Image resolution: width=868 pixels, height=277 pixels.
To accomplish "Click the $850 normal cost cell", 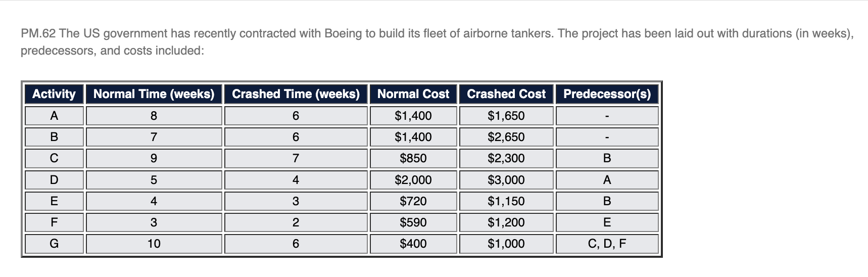I will tap(413, 158).
